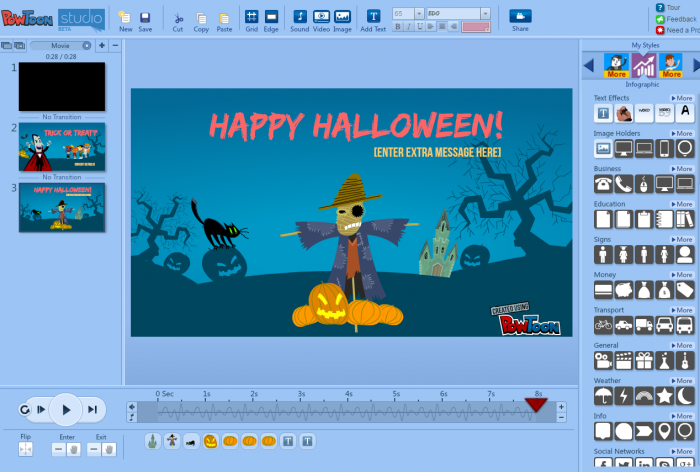
Task: Expand More for Image Holders
Action: (x=682, y=134)
